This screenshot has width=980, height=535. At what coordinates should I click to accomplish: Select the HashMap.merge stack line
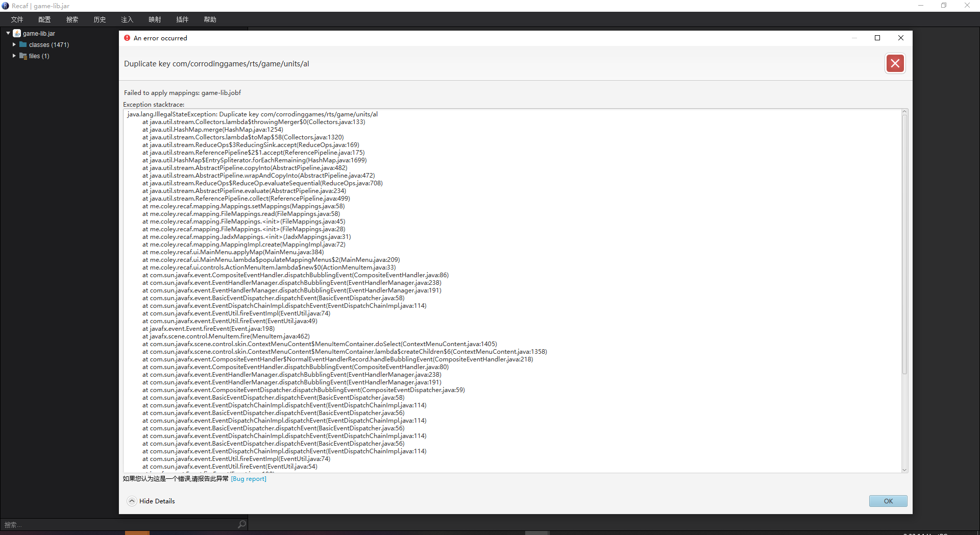pos(212,130)
